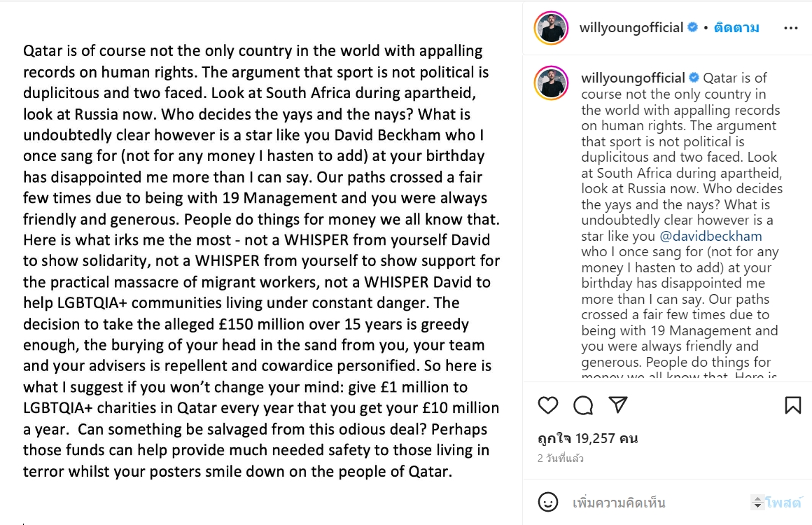View the list of 19,257 likes
The image size is (812, 525).
[588, 439]
